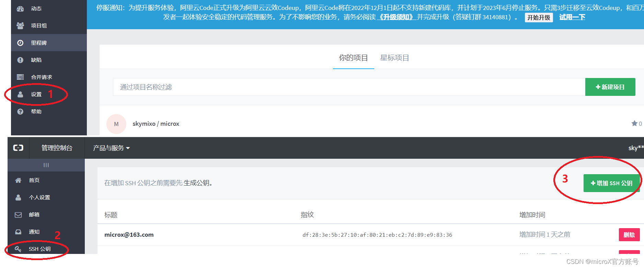Click the 增加 SSH 公钥 button
Screen dimensions: 644x268
point(611,183)
